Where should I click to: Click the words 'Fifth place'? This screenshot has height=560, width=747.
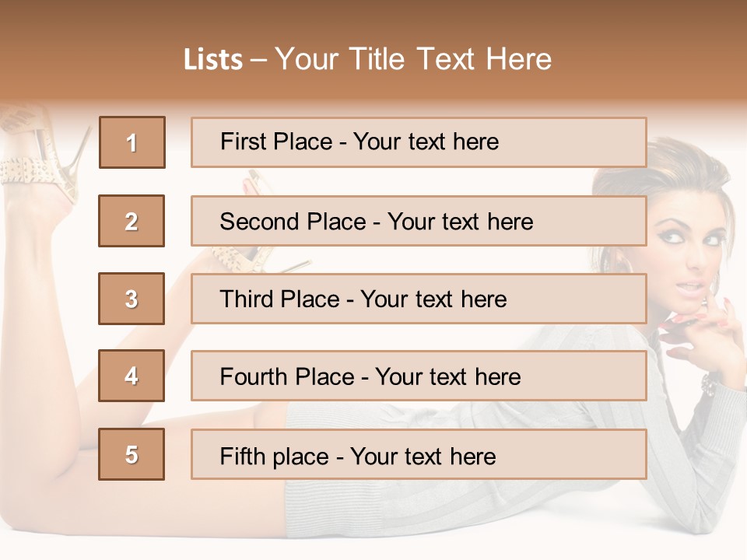click(275, 457)
